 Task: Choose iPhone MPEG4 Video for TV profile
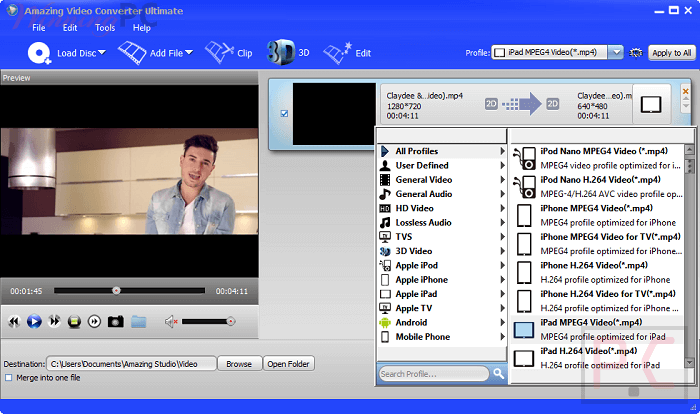[597, 244]
